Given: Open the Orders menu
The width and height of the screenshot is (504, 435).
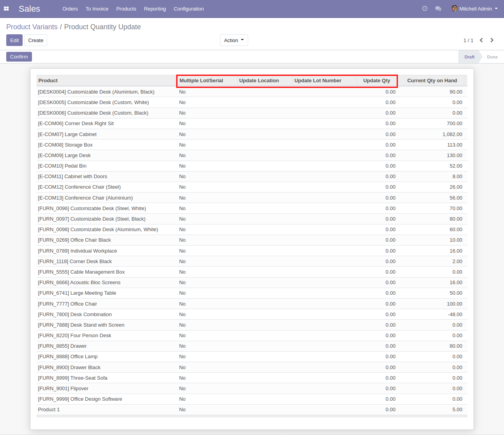Looking at the screenshot, I should click(x=70, y=9).
